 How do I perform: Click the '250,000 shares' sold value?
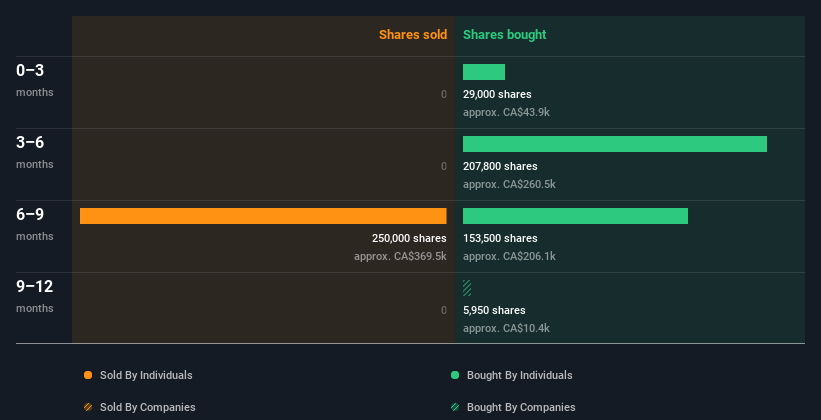[409, 238]
